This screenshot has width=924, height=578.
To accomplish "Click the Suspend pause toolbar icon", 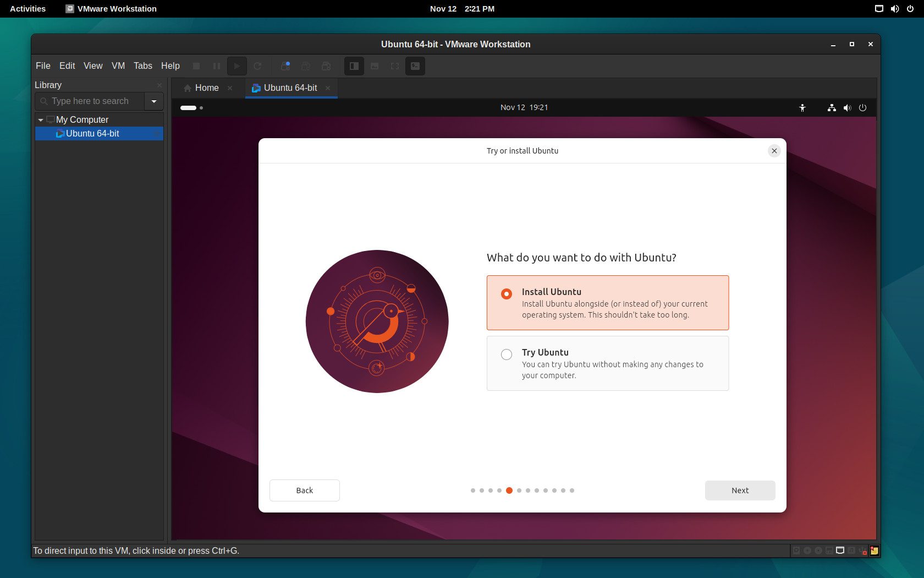I will tap(217, 66).
